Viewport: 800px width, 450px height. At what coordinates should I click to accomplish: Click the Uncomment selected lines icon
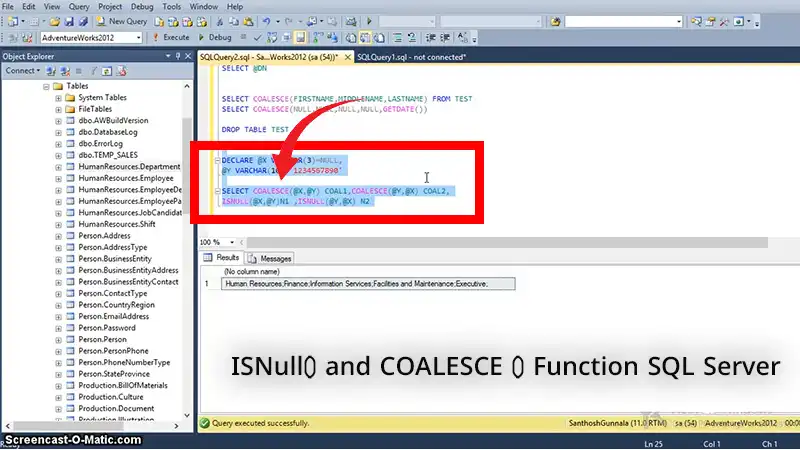point(411,38)
